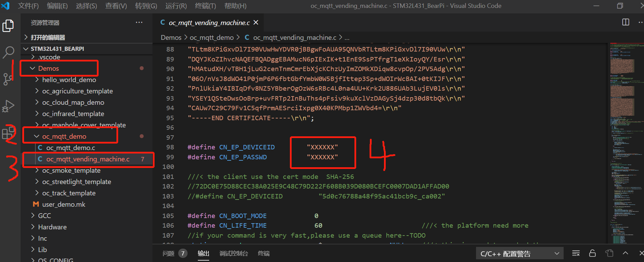Switch to the 输出 panel tab
This screenshot has width=644, height=262.
click(203, 253)
